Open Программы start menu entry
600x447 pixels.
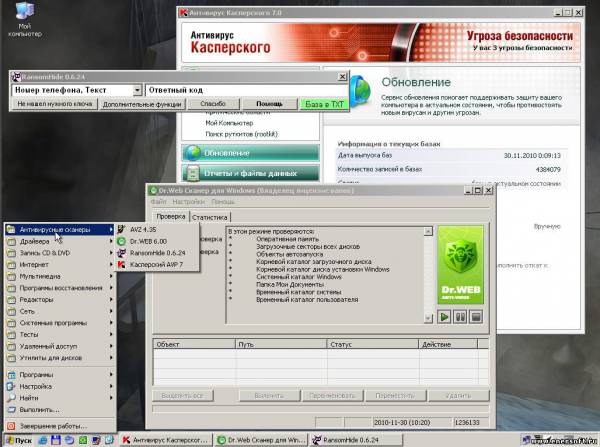tap(60, 375)
